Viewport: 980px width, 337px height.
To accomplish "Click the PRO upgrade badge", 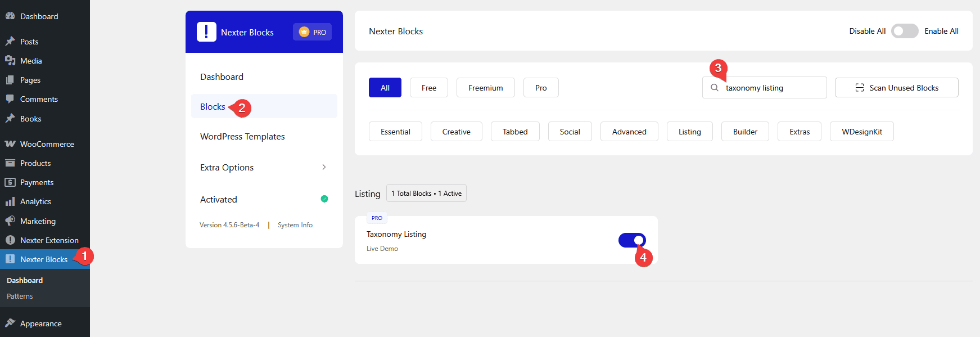I will (x=312, y=32).
